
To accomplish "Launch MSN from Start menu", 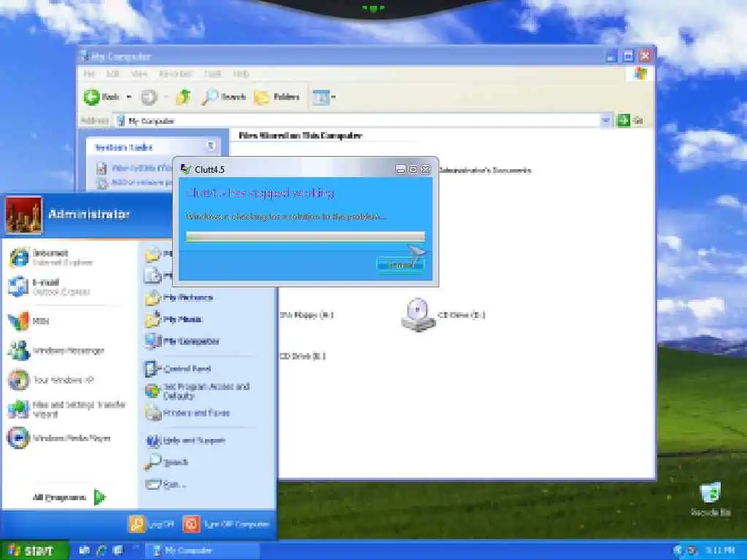I will pyautogui.click(x=28, y=321).
